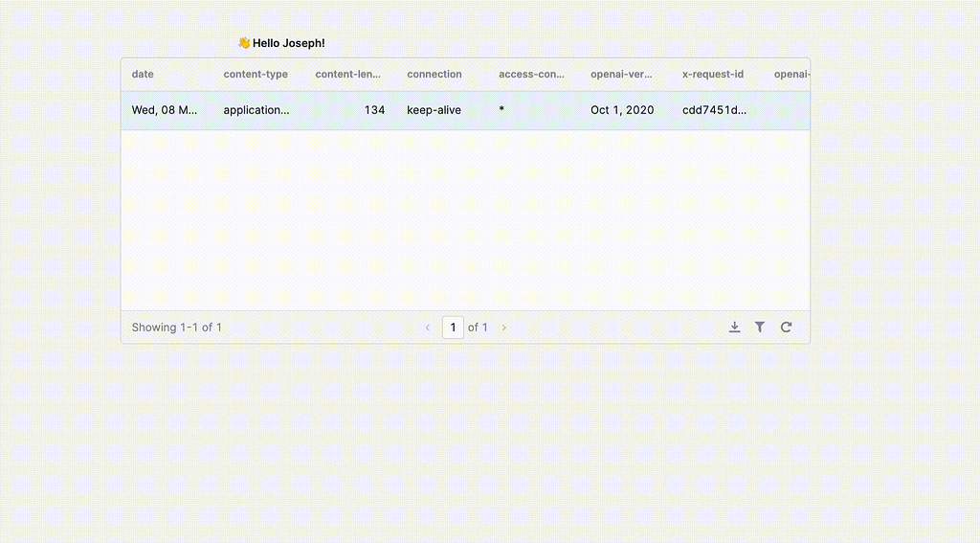
Task: Sort by the date column header
Action: coord(143,75)
